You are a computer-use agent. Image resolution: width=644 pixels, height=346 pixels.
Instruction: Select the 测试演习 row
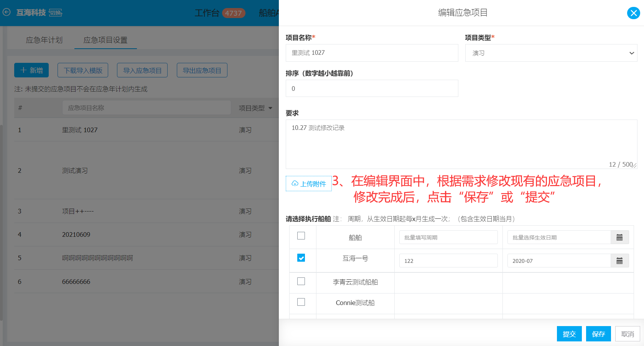pyautogui.click(x=147, y=171)
